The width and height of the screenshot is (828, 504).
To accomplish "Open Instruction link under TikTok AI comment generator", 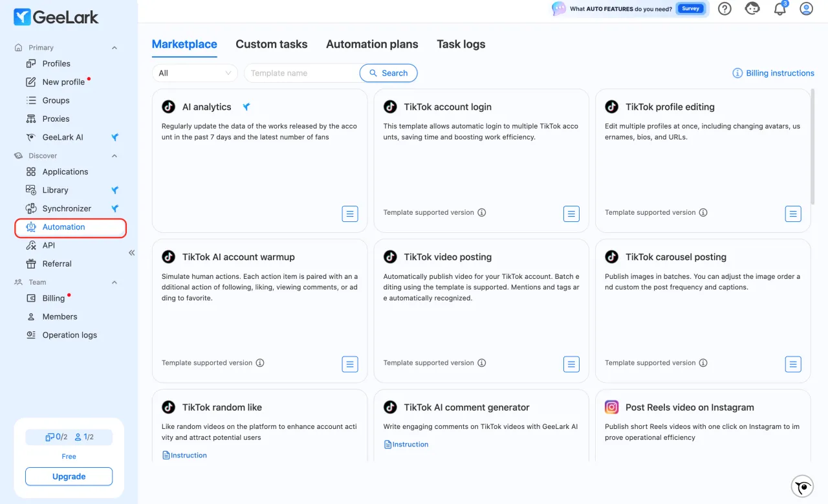I will tap(406, 444).
